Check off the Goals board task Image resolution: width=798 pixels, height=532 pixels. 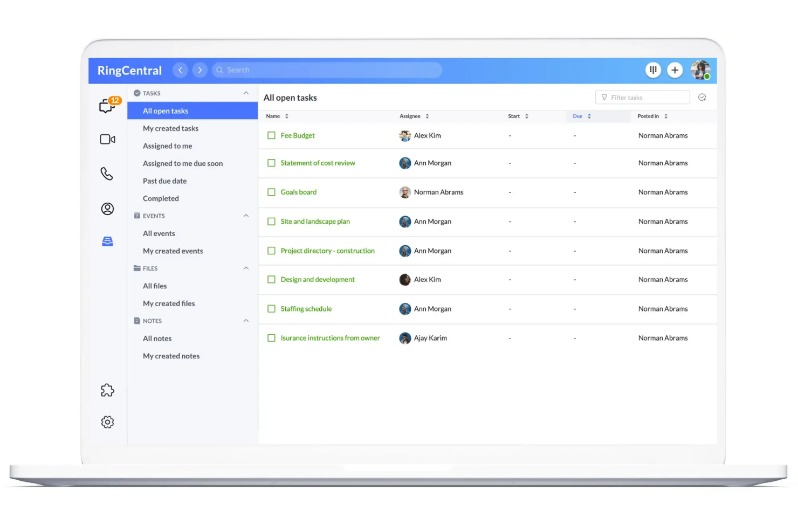point(271,192)
